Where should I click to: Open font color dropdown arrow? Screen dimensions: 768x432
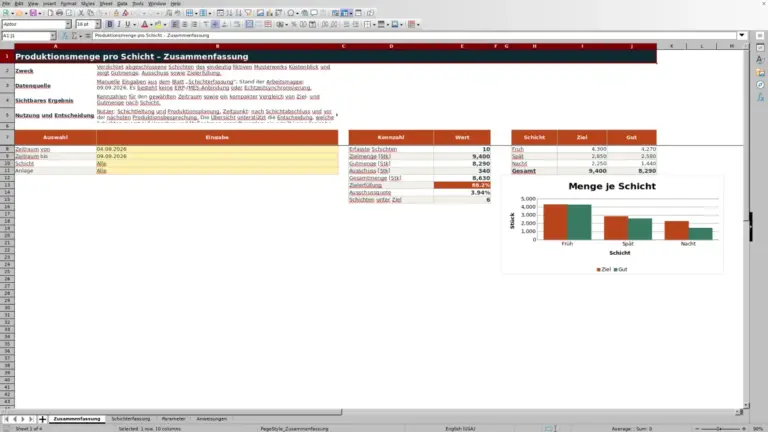tap(151, 24)
